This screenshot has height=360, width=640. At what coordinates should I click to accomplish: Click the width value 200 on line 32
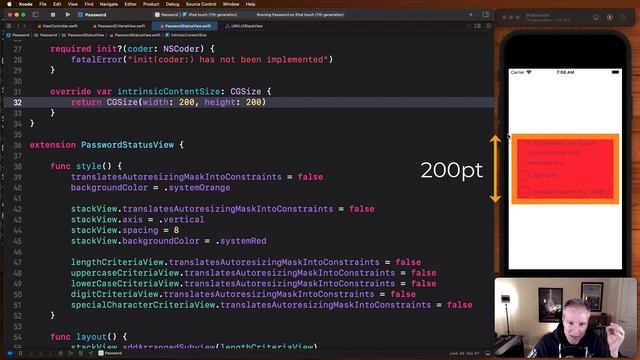pos(187,102)
